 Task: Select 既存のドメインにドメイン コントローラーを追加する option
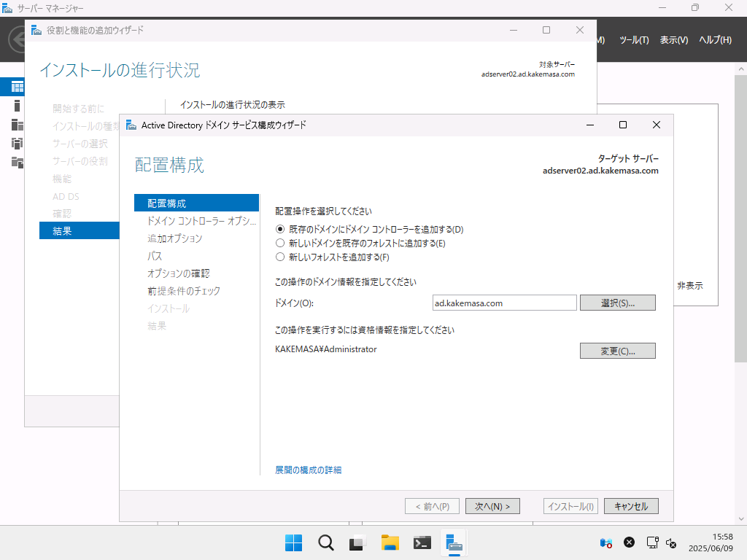point(369,230)
